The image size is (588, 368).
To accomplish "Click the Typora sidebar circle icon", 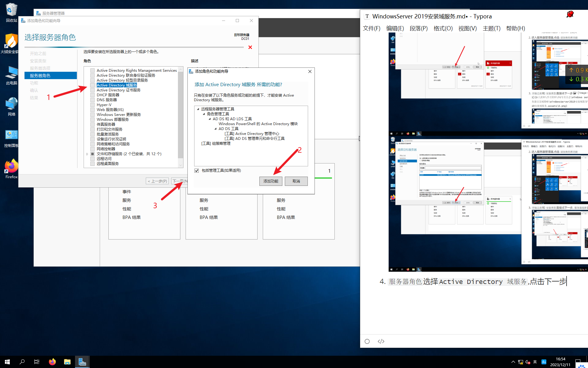I will pyautogui.click(x=367, y=341).
